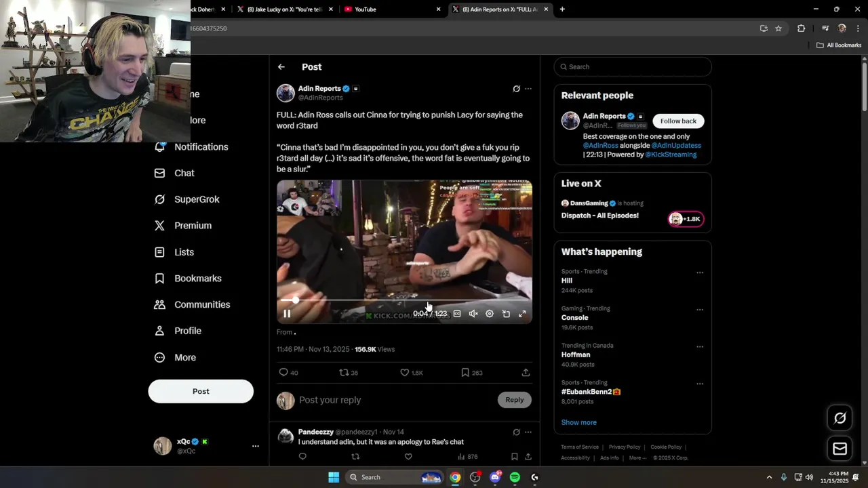Bookmark the post with 263 bookmarks

(x=471, y=373)
